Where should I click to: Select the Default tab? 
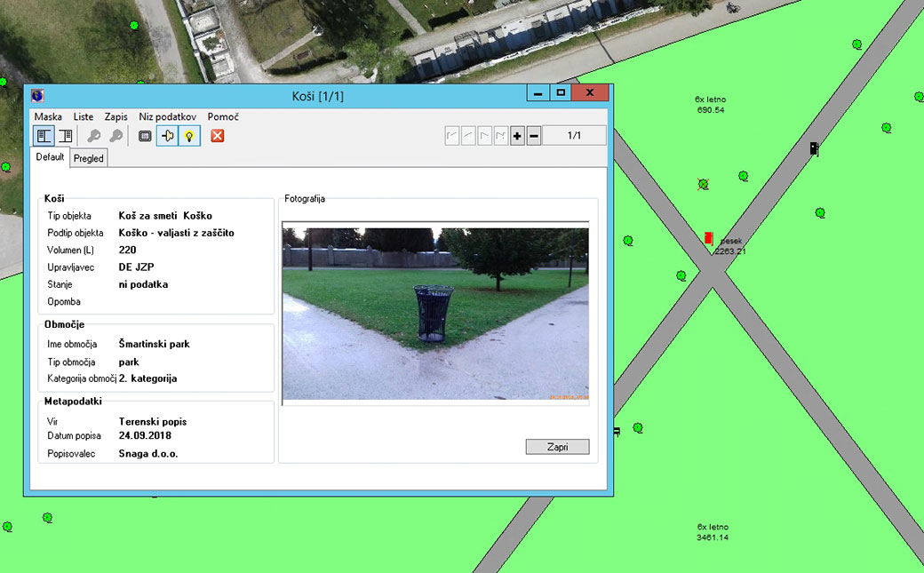point(50,157)
